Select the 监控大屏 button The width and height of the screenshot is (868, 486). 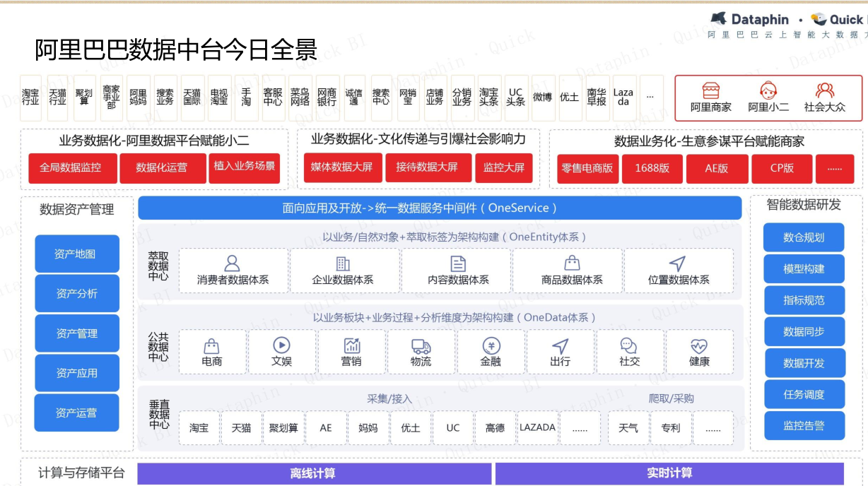pos(504,168)
